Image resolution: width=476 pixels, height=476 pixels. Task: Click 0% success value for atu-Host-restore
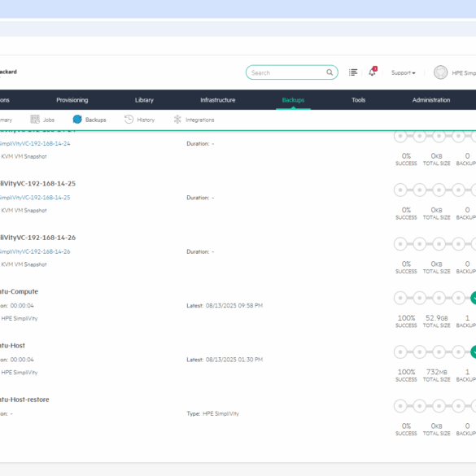tap(406, 426)
